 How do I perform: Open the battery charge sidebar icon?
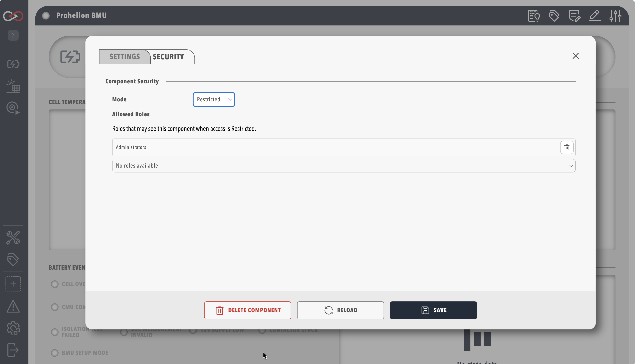(x=13, y=64)
